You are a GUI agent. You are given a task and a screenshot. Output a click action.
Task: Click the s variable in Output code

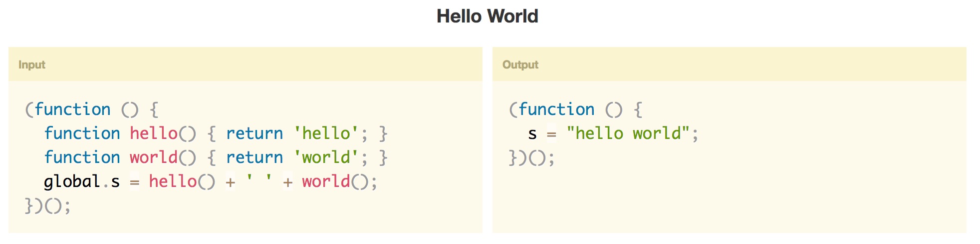532,134
